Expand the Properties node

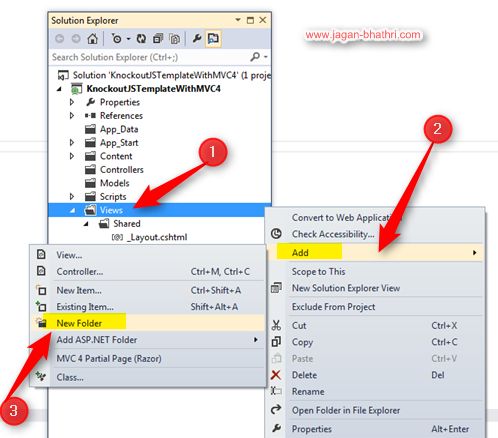click(x=72, y=102)
